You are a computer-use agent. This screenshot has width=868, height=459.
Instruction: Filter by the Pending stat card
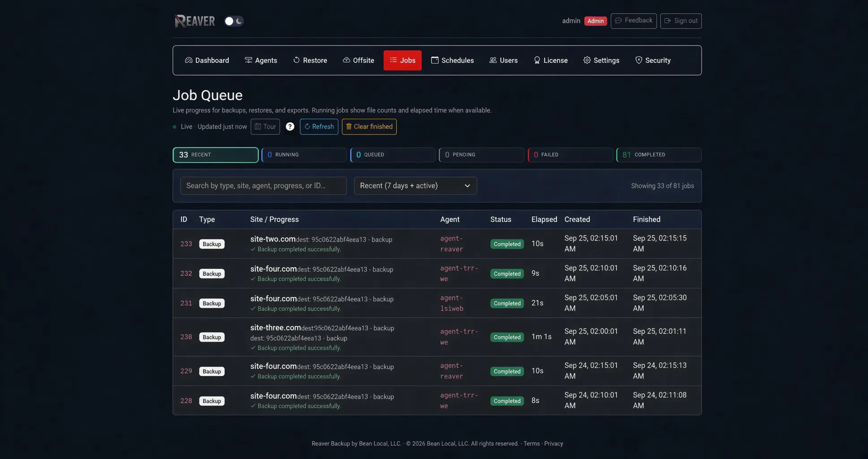point(482,155)
